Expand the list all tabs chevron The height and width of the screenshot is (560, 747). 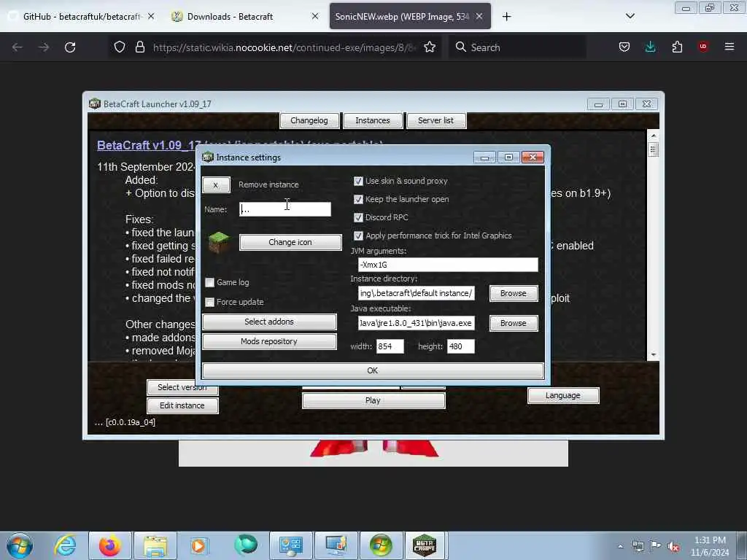(x=630, y=16)
